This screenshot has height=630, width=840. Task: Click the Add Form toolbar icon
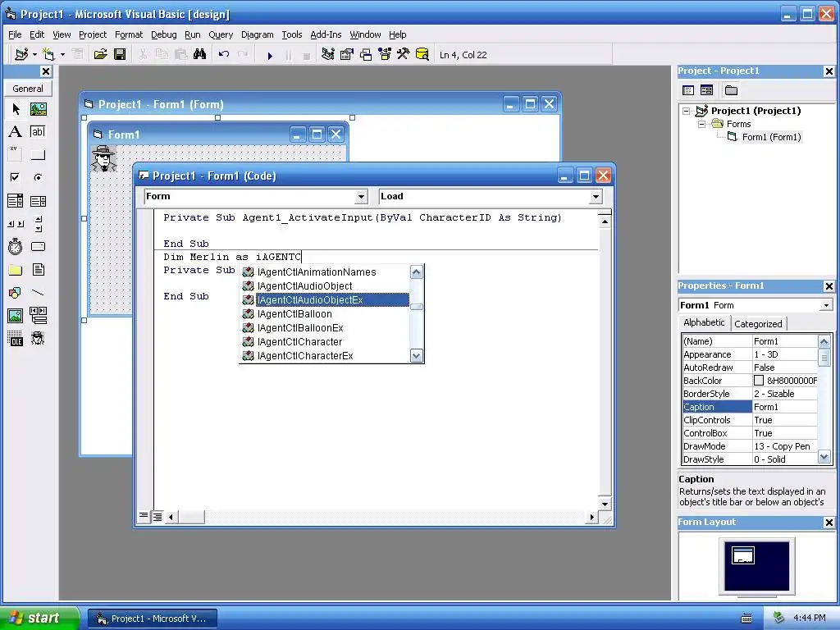coord(48,55)
